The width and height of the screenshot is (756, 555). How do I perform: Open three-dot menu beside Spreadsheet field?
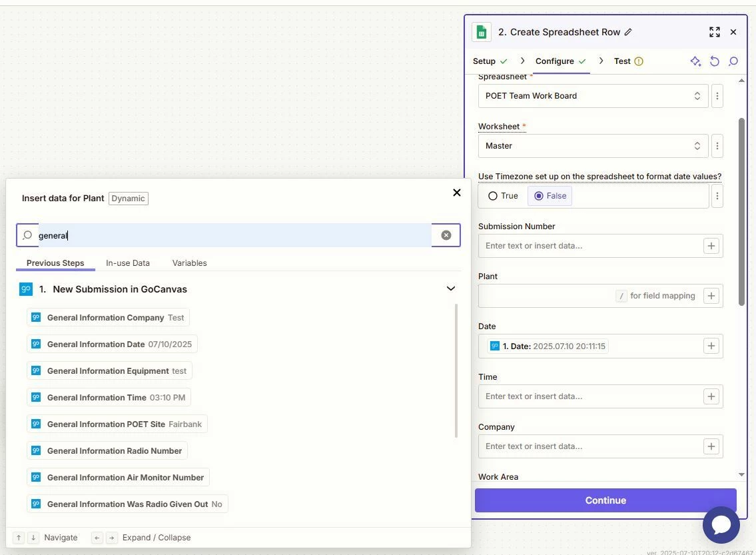717,96
